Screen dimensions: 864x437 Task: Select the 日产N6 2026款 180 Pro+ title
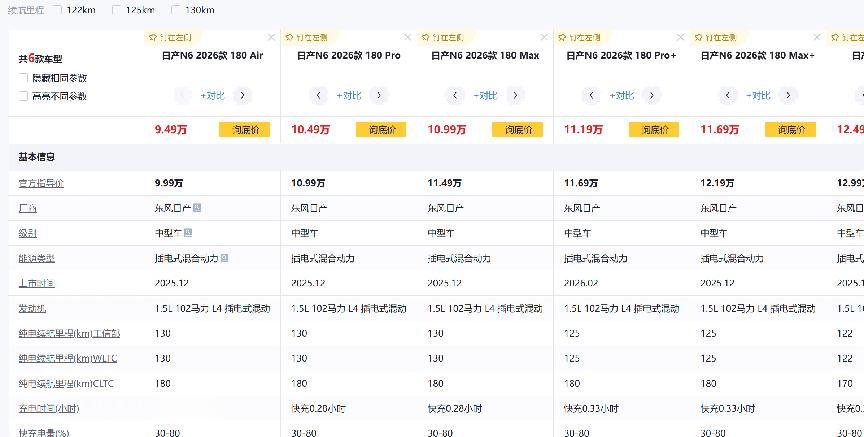(x=622, y=56)
